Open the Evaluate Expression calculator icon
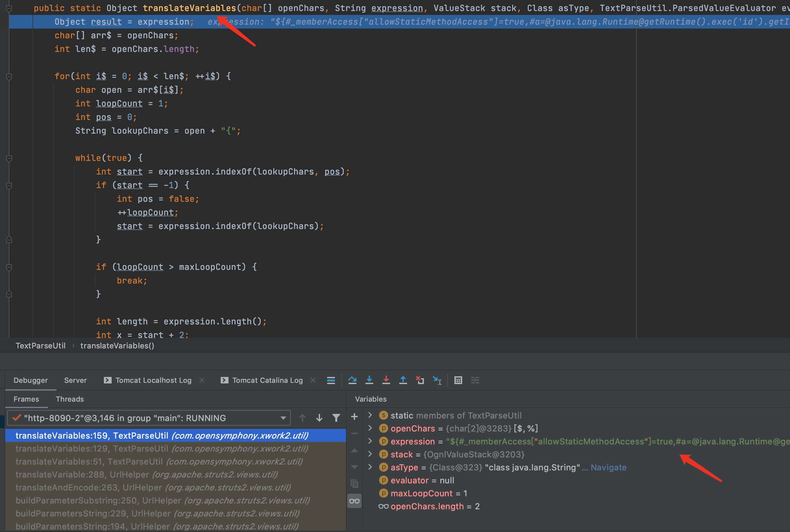This screenshot has width=790, height=532. tap(458, 380)
